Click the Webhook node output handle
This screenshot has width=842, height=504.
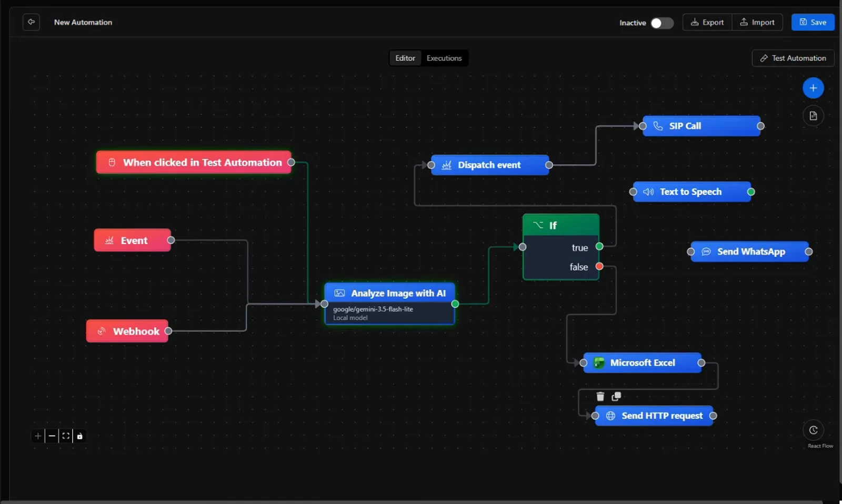(168, 331)
